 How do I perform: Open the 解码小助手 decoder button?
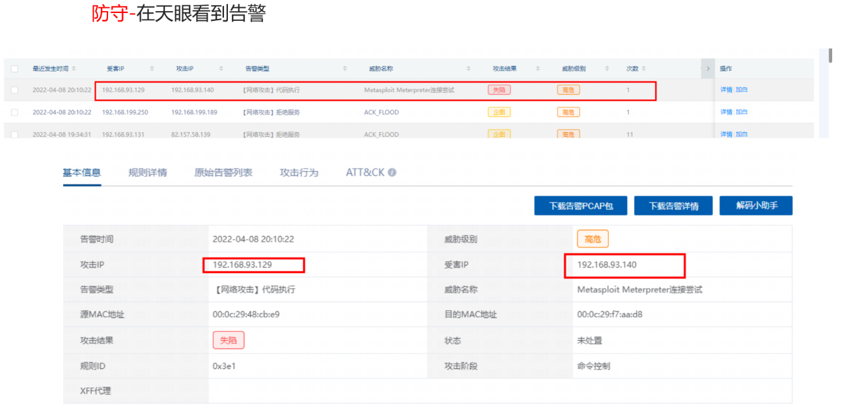[755, 206]
